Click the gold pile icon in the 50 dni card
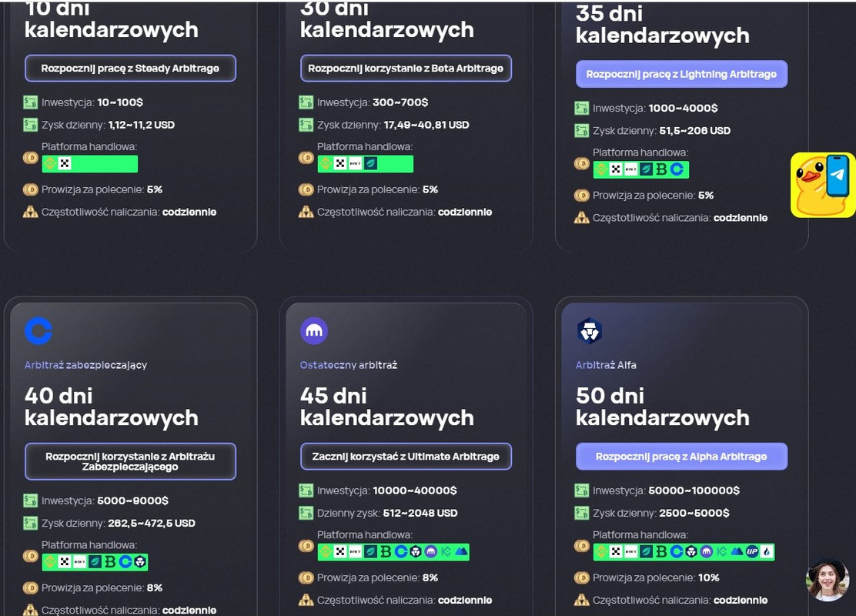 point(582,600)
